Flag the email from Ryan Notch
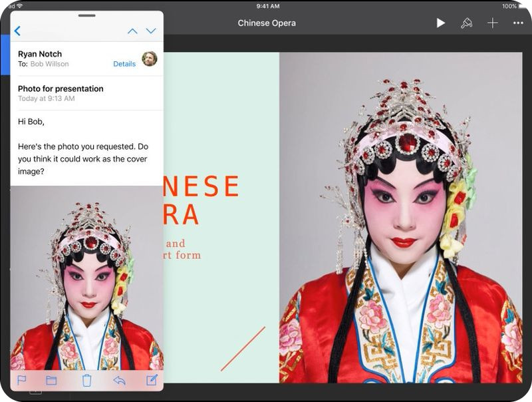 21,381
